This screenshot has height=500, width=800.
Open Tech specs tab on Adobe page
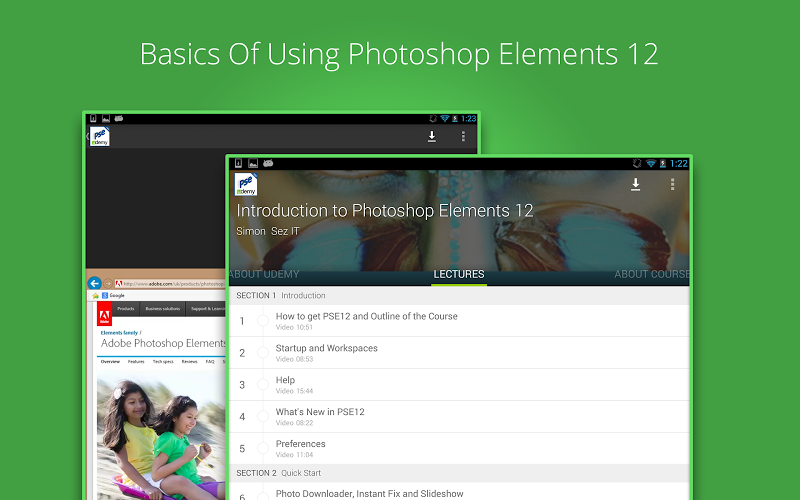point(163,362)
